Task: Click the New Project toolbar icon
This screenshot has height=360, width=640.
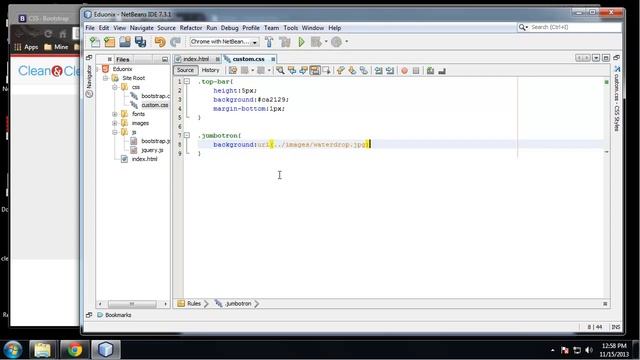Action: tap(109, 42)
